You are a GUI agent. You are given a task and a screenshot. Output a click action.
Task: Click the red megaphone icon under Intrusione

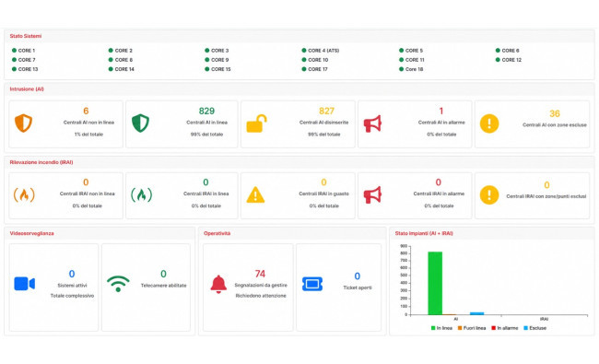[x=372, y=123]
